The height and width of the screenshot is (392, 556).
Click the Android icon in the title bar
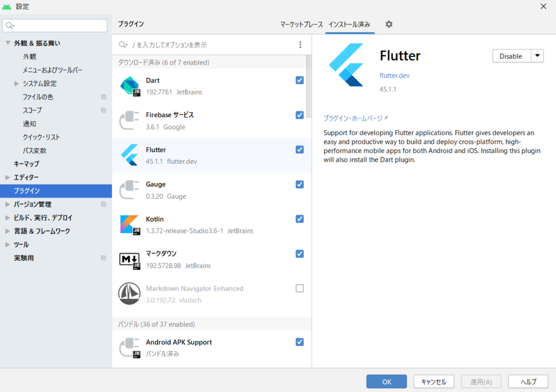click(7, 7)
